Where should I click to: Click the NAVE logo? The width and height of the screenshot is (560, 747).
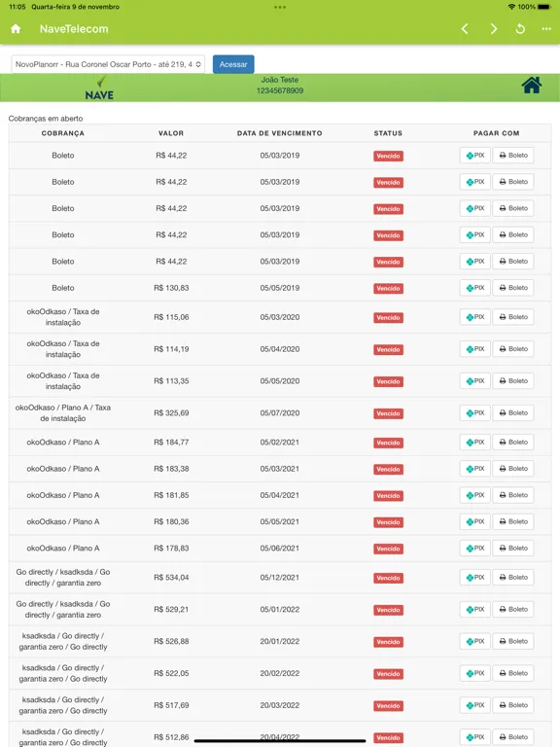click(99, 89)
